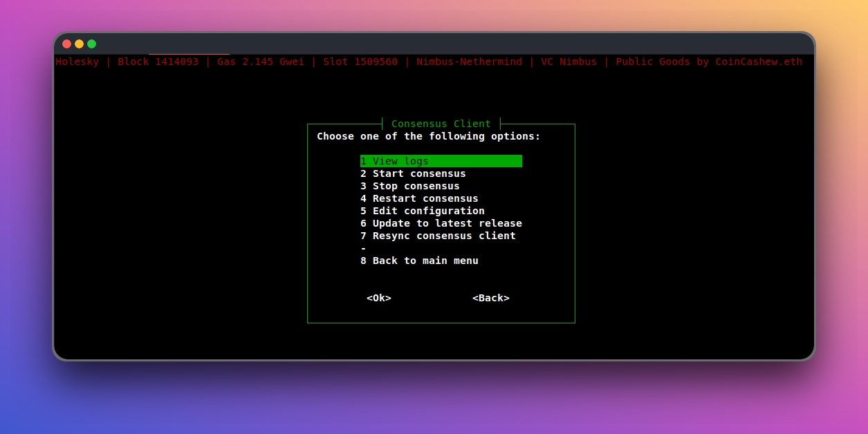Choose "2 Start consensus" menu entry

tap(413, 173)
